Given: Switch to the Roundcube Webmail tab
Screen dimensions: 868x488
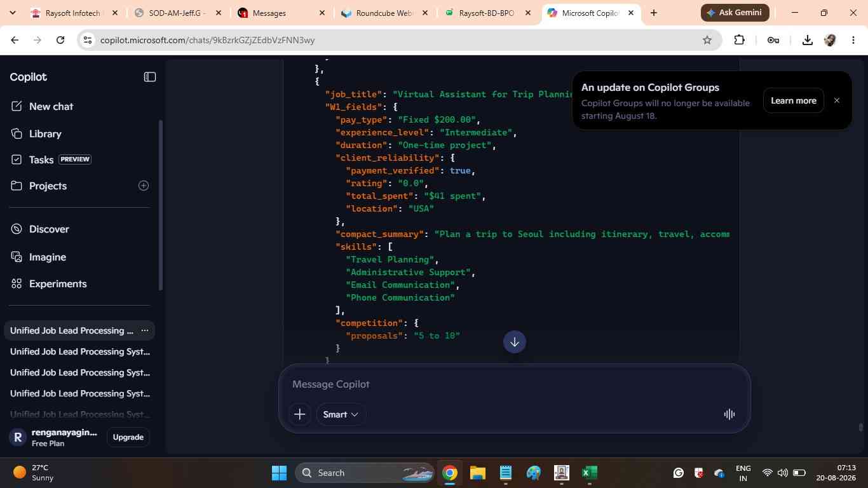Looking at the screenshot, I should pyautogui.click(x=383, y=13).
